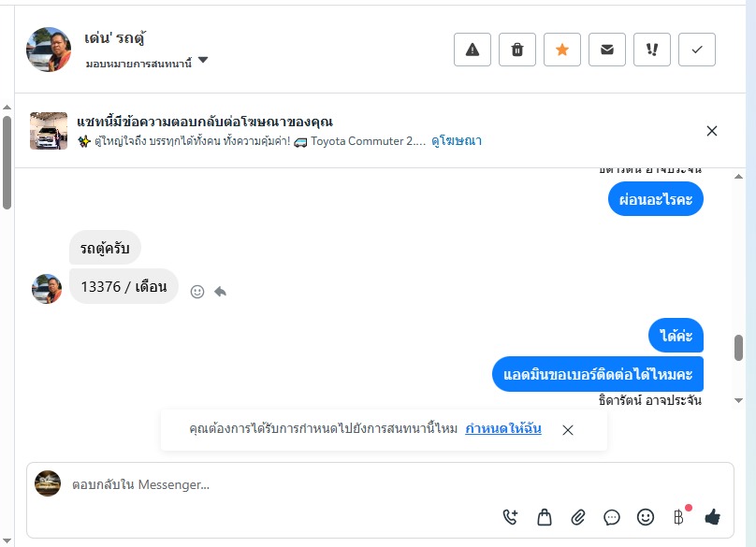Expand the มอบหมายการสนทนานี้ assignment dropdown
The image size is (756, 547).
(203, 62)
